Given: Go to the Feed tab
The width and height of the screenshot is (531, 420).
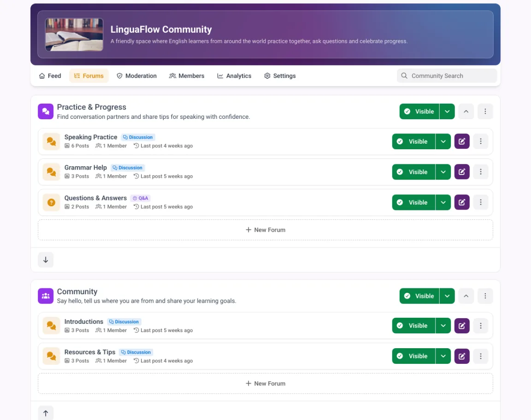Looking at the screenshot, I should 50,76.
